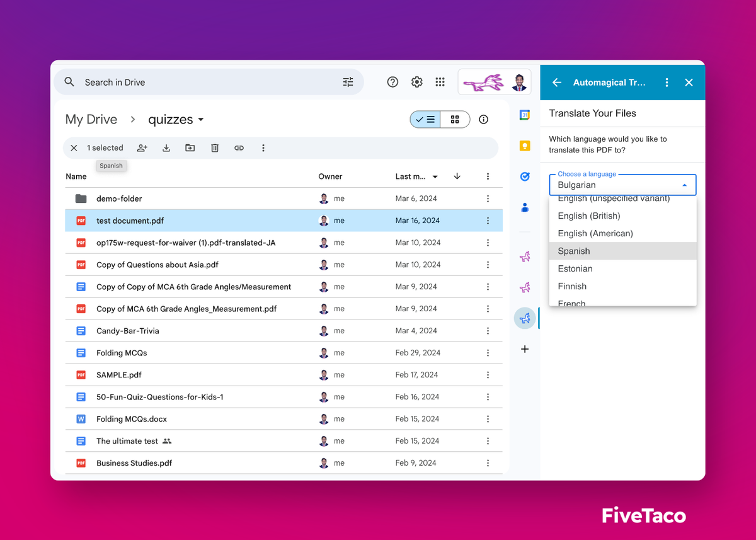This screenshot has height=540, width=756.
Task: Delete the selected file via trash icon
Action: point(214,147)
